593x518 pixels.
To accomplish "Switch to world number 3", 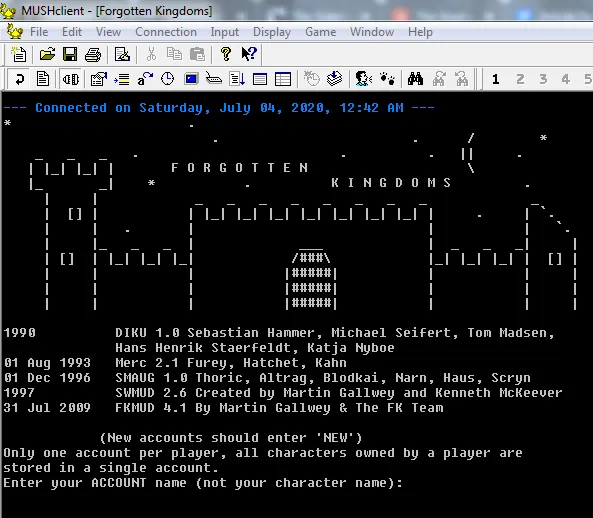I will (543, 79).
